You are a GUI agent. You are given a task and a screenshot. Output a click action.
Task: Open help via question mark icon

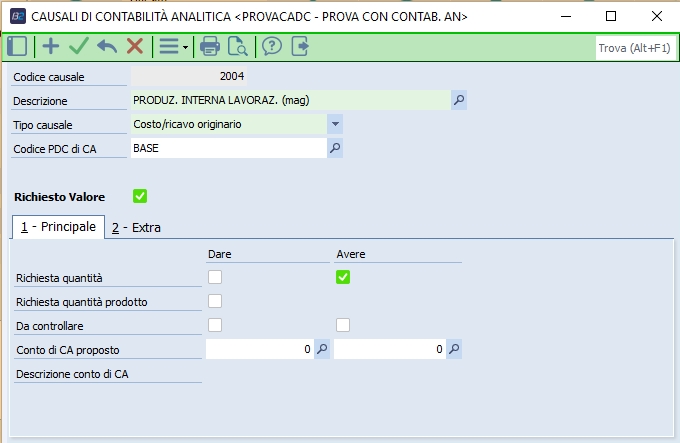click(271, 46)
